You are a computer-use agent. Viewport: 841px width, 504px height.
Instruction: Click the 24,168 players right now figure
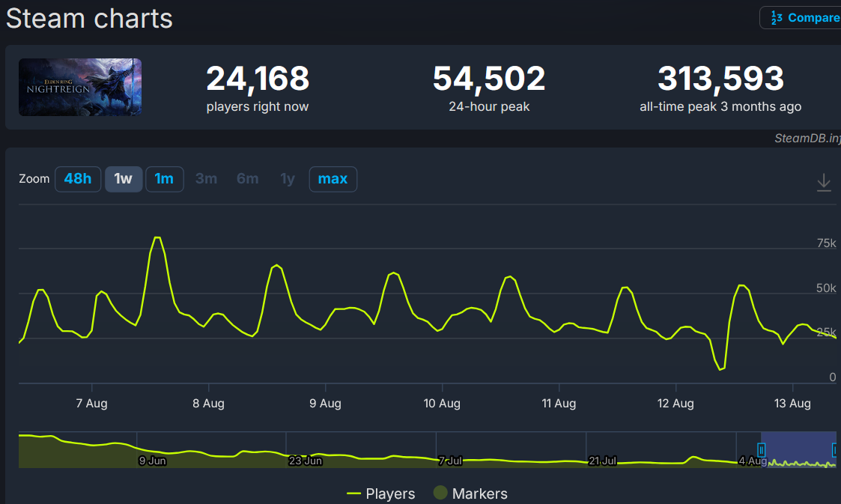[x=258, y=79]
